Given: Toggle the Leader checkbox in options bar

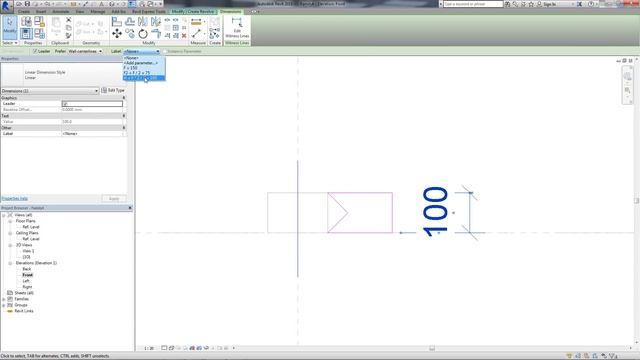Looking at the screenshot, I should pyautogui.click(x=35, y=51).
